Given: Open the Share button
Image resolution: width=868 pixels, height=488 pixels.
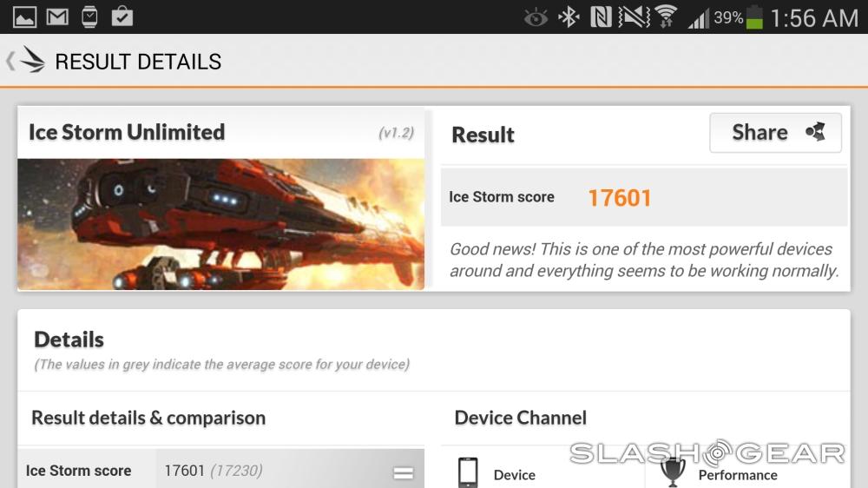Looking at the screenshot, I should [775, 133].
